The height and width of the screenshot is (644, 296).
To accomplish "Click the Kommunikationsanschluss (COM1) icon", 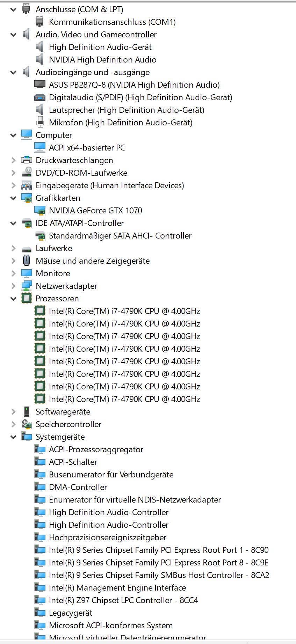I will (x=40, y=22).
